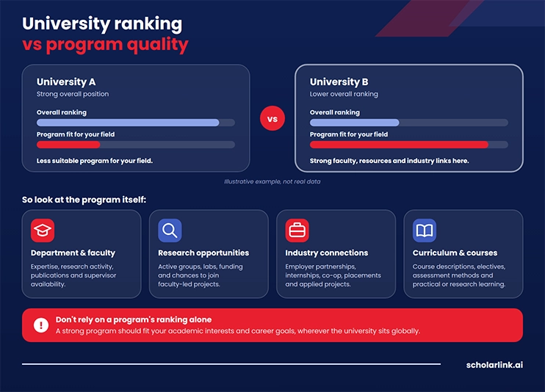Viewport: 545px width, 392px height.
Task: Click the red VS circle badge
Action: 272,118
